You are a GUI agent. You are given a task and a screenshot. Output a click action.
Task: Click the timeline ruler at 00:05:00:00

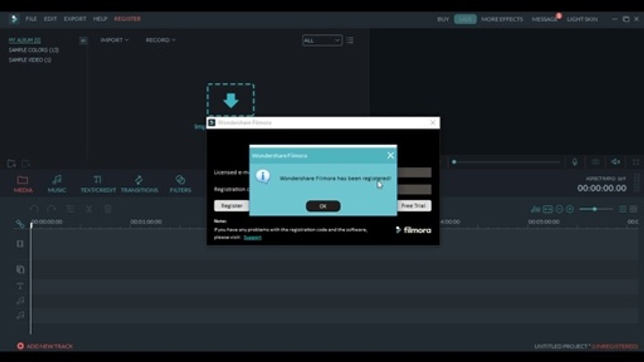543,222
